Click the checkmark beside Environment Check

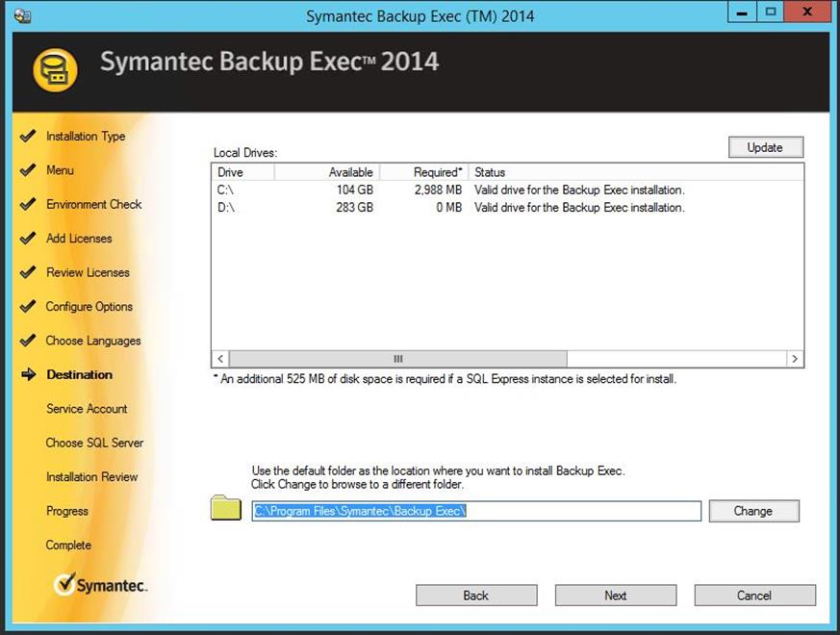pyautogui.click(x=28, y=204)
